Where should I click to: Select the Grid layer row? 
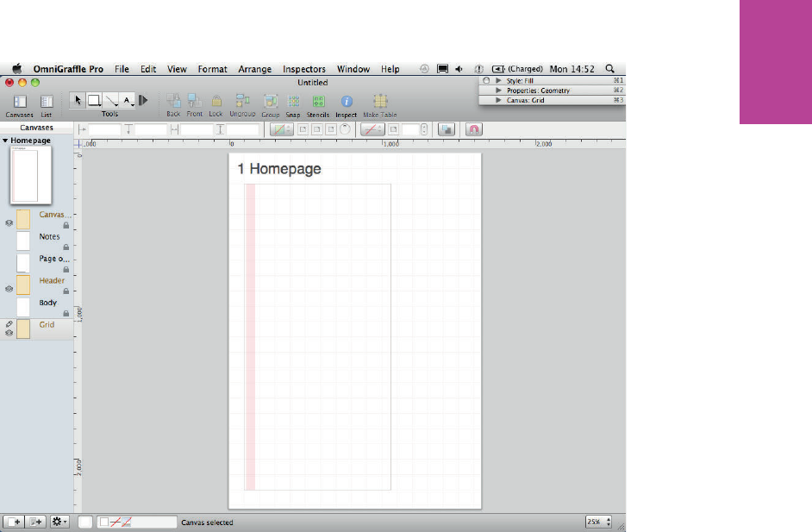pyautogui.click(x=37, y=329)
